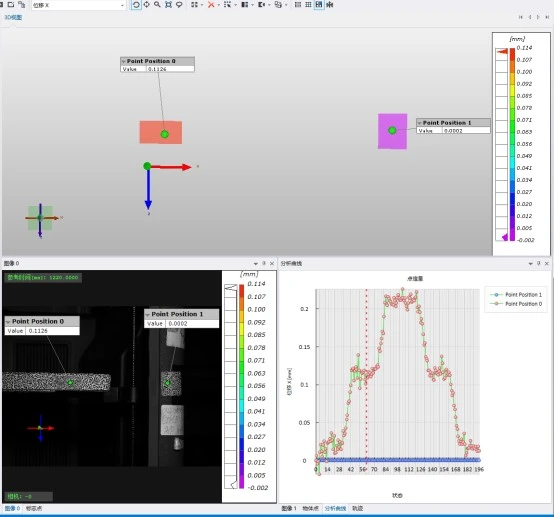The height and width of the screenshot is (517, 554).
Task: Switch to the 图像 1 tab
Action: click(x=289, y=509)
